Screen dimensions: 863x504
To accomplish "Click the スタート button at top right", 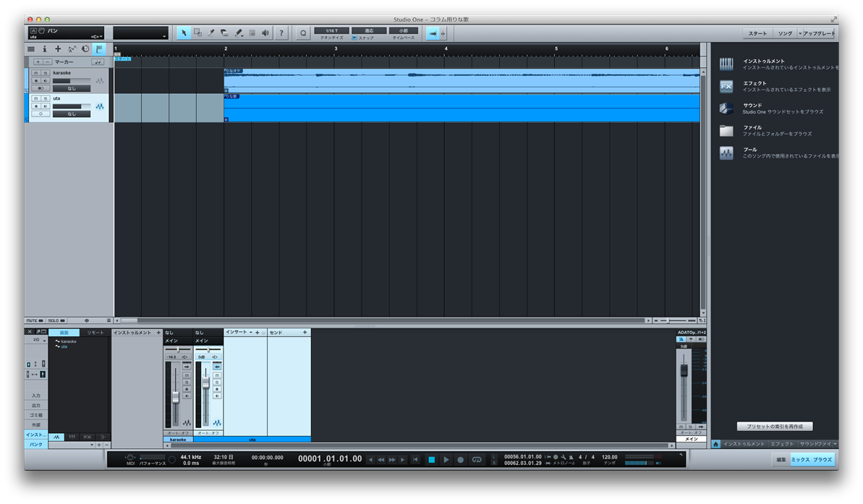I will click(x=757, y=33).
